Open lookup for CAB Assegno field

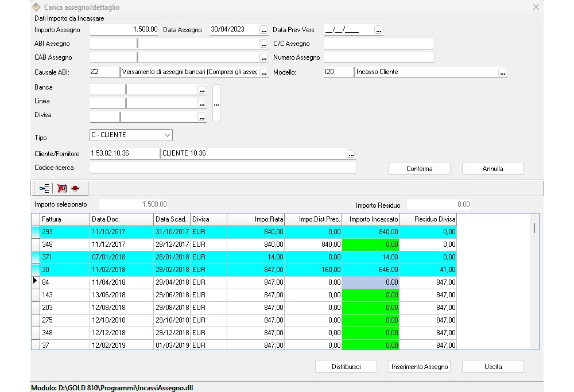264,57
